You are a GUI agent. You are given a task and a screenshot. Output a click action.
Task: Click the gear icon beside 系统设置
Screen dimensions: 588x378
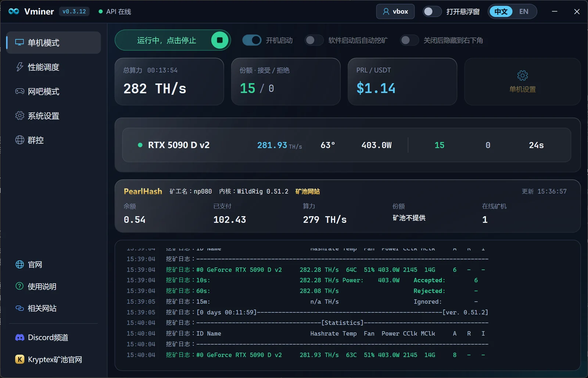click(x=19, y=115)
